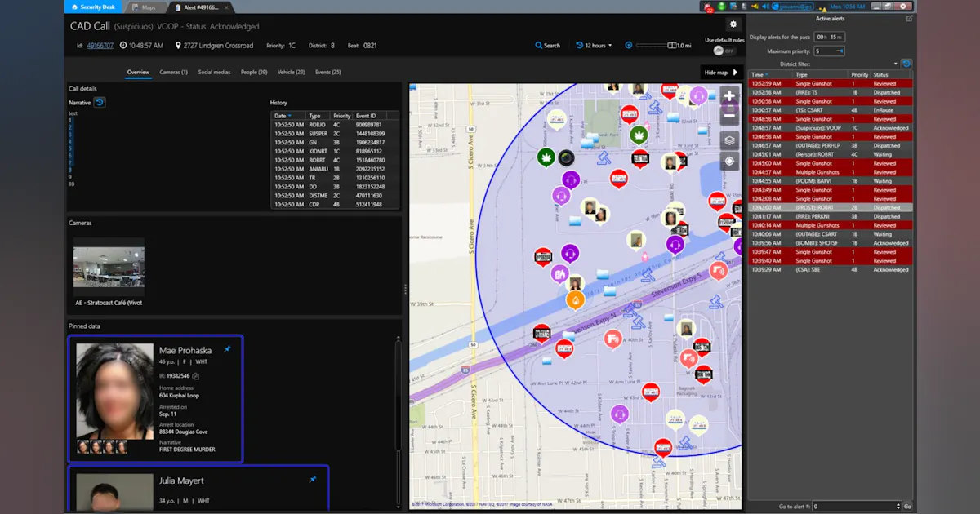980x514 pixels.
Task: Adjust the Maximum priority slider field
Action: tap(829, 51)
